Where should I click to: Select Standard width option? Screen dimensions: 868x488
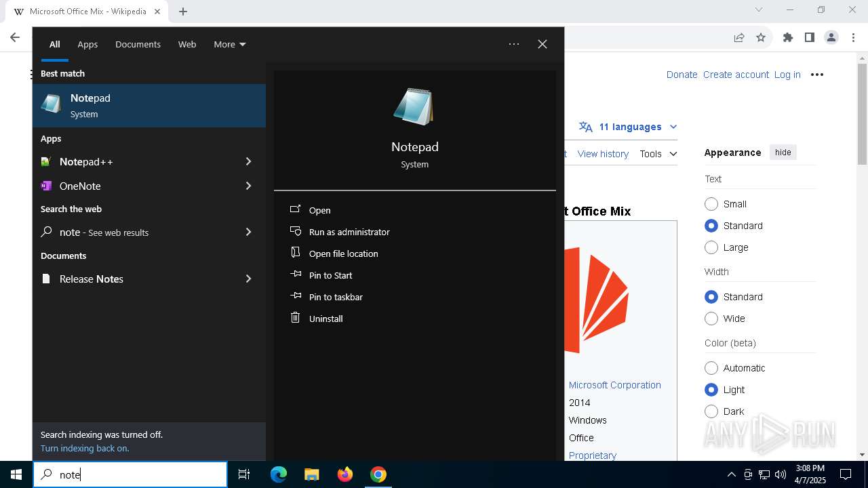(711, 297)
